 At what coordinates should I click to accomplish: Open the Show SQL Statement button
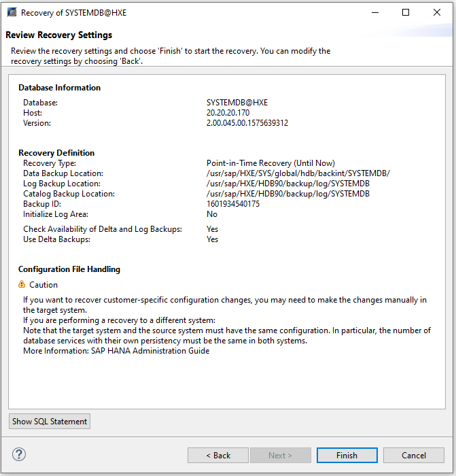click(50, 422)
